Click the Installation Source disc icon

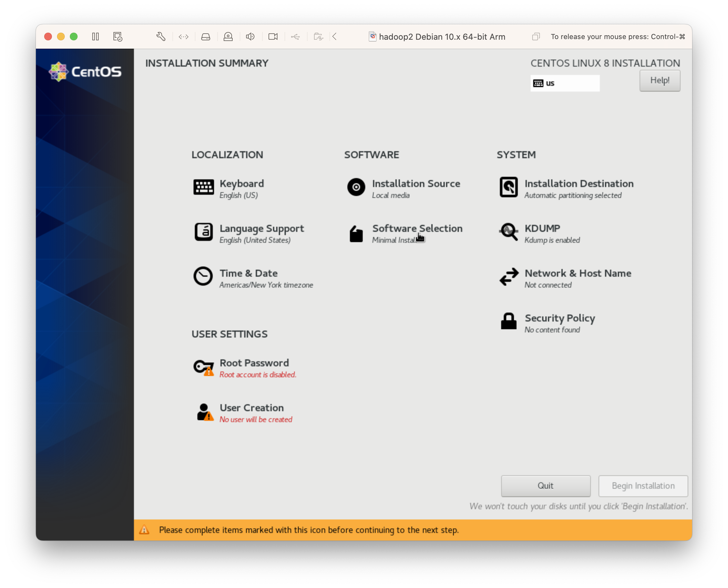356,187
